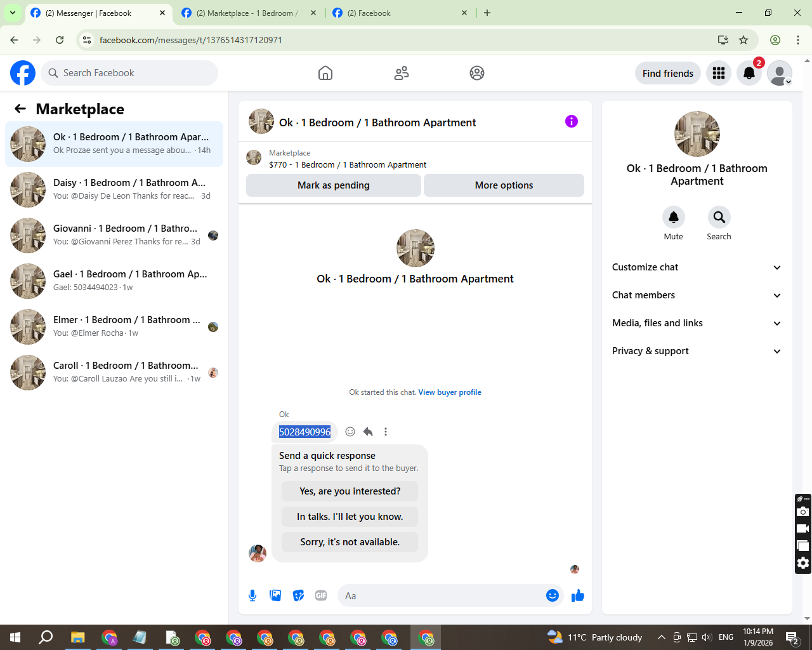Click Mark as pending button
This screenshot has height=650, width=812.
[334, 185]
